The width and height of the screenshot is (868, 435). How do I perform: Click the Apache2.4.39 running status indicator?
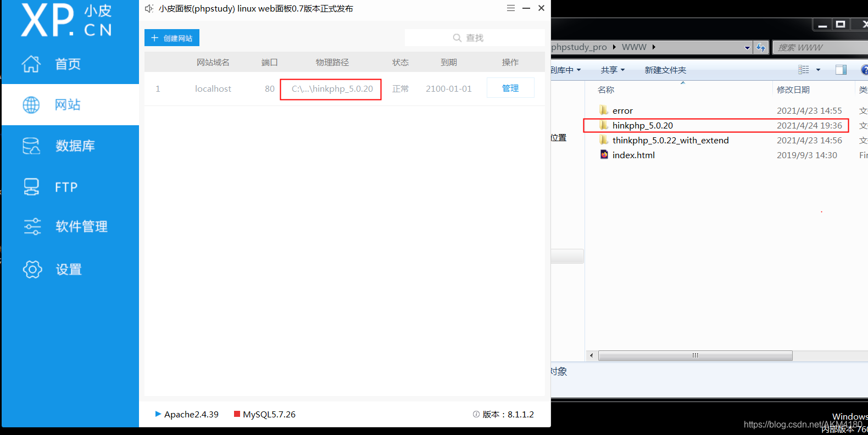[x=187, y=414]
